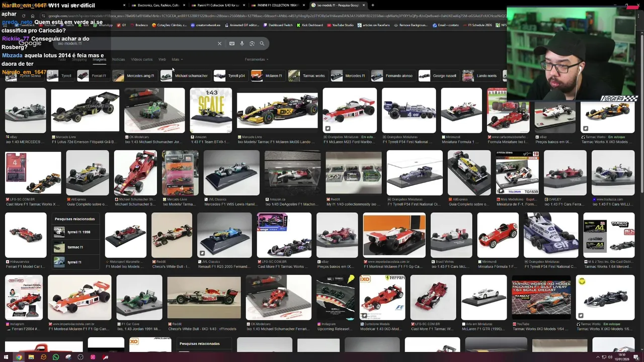Open Upcoming Releases Instagram image

click(336, 298)
